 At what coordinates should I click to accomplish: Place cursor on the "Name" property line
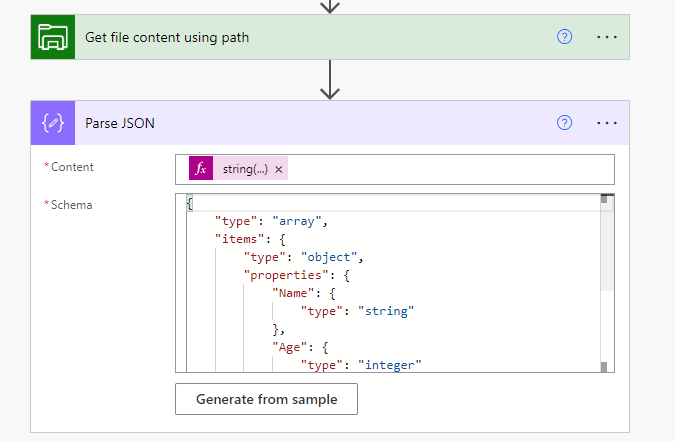coord(290,293)
